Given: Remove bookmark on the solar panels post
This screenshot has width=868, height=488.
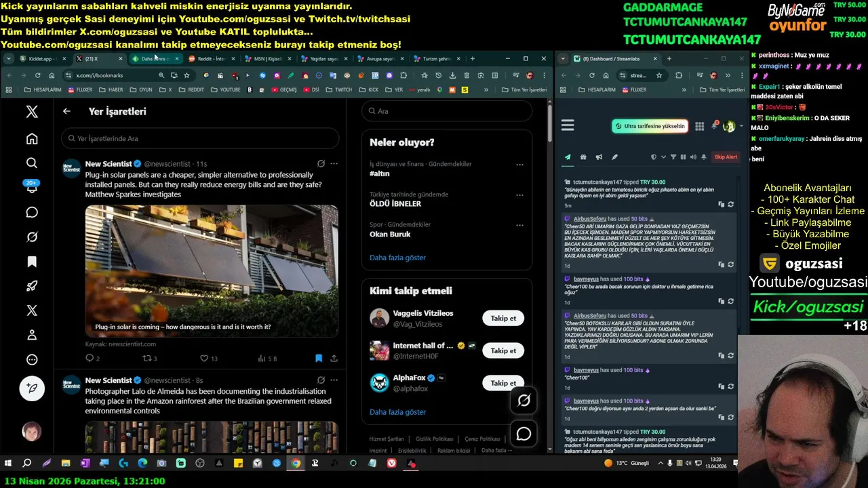Looking at the screenshot, I should pos(319,359).
